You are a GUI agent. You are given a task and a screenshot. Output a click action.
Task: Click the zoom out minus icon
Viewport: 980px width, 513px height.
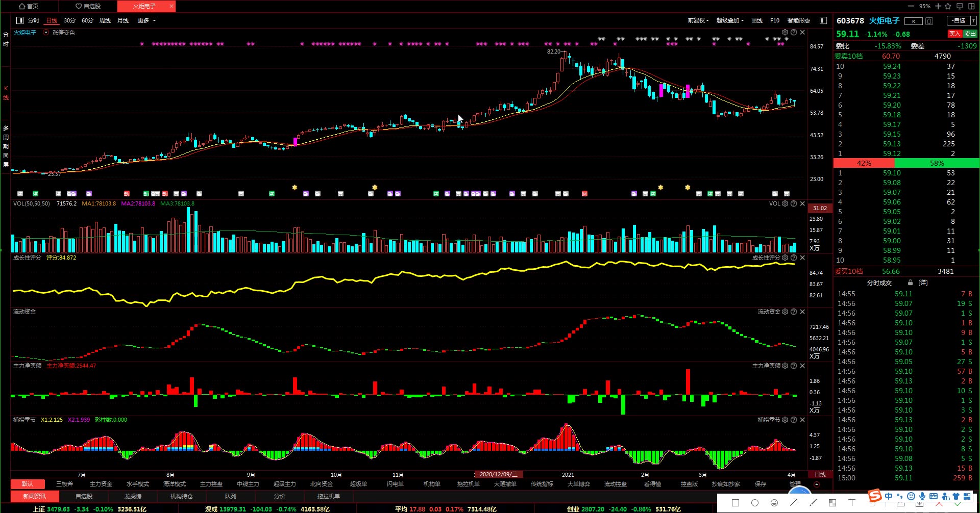coord(911,6)
